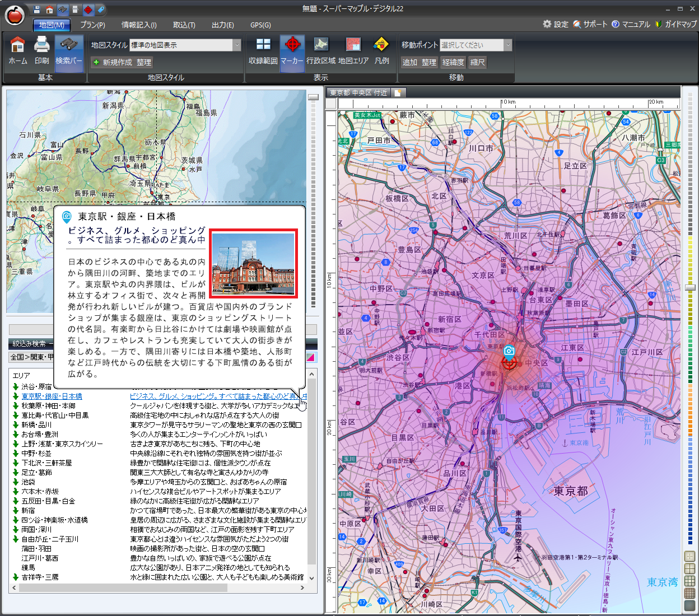Click the ビジネス、グルメ、ショッピング description link

click(x=218, y=396)
